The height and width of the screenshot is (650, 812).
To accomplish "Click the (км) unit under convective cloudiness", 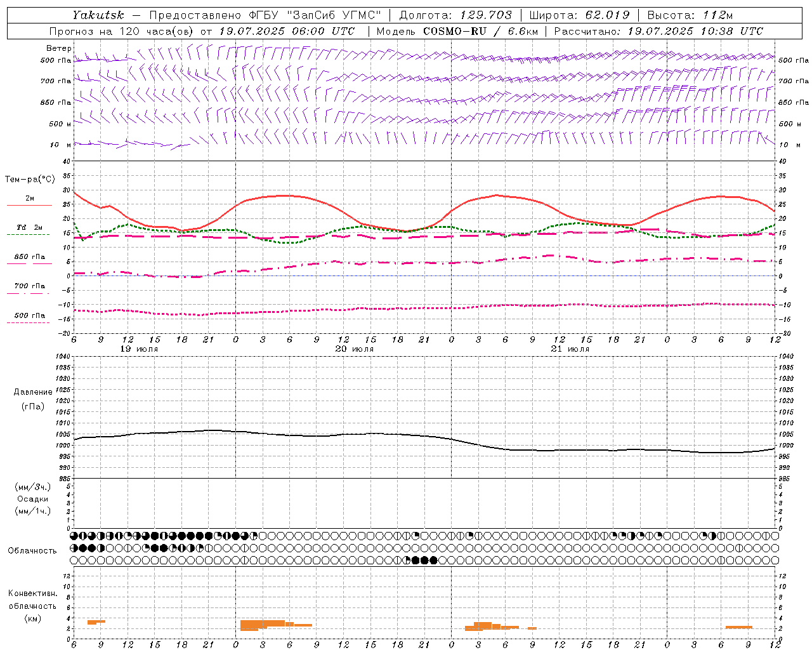I will coord(32,618).
